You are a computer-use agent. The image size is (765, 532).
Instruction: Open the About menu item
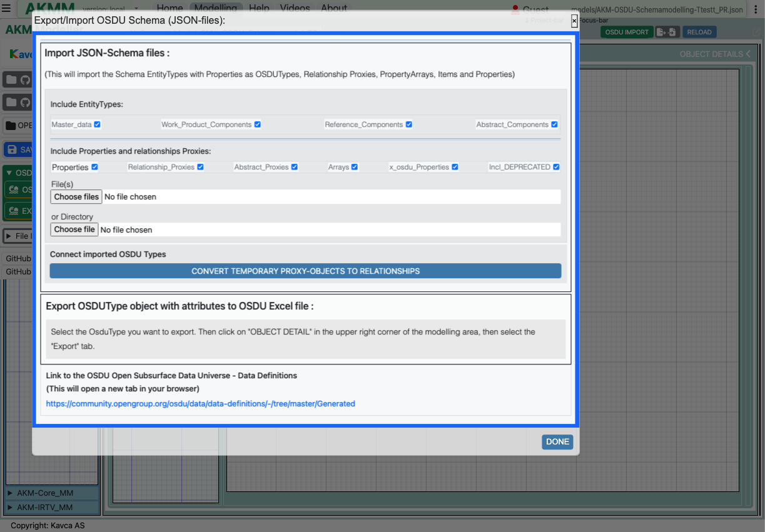[x=334, y=9]
